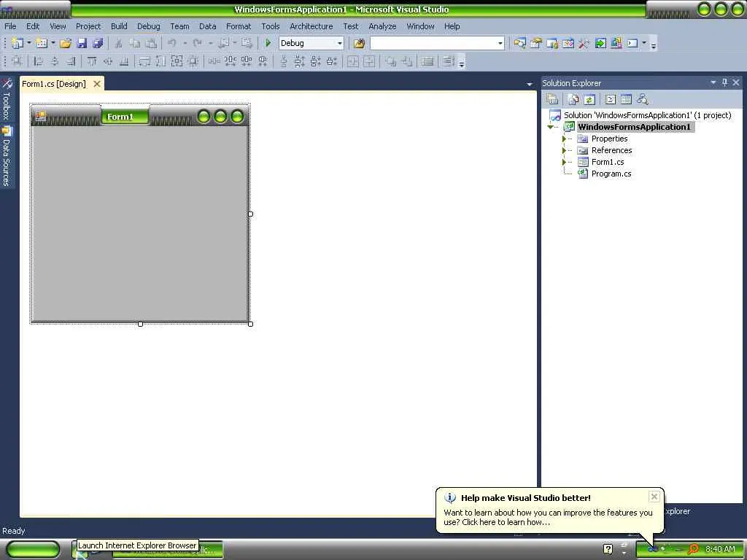
Task: Expand the References node
Action: click(564, 150)
